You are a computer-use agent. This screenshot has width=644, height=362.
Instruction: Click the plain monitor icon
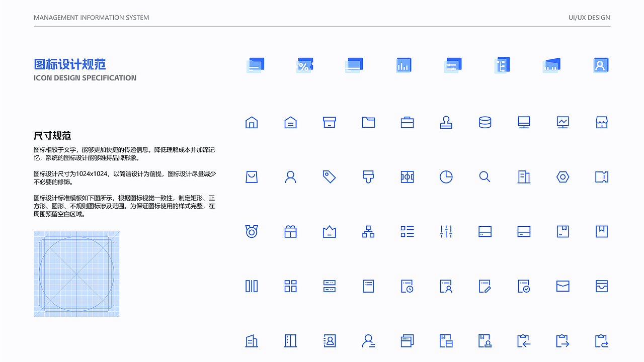pos(524,122)
